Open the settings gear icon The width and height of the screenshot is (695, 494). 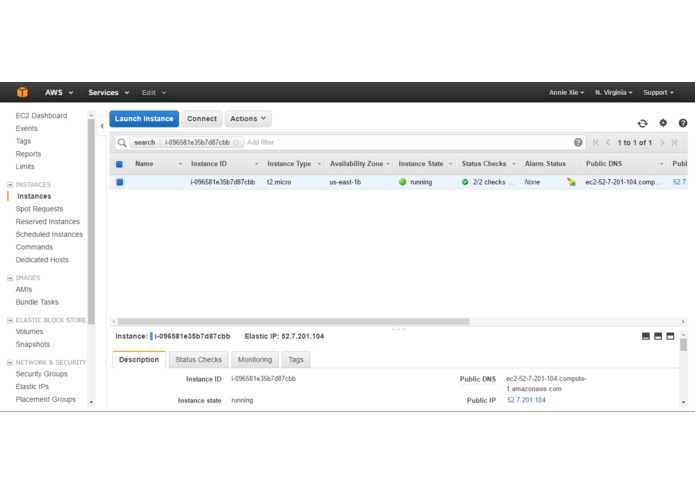pos(663,123)
